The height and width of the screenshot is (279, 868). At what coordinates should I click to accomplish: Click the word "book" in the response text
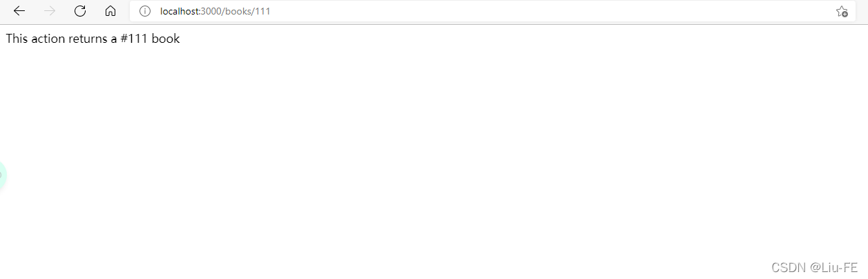click(166, 39)
